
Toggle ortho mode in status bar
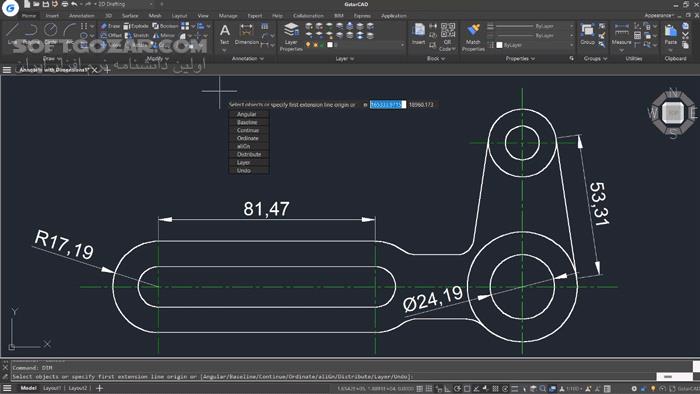point(447,389)
